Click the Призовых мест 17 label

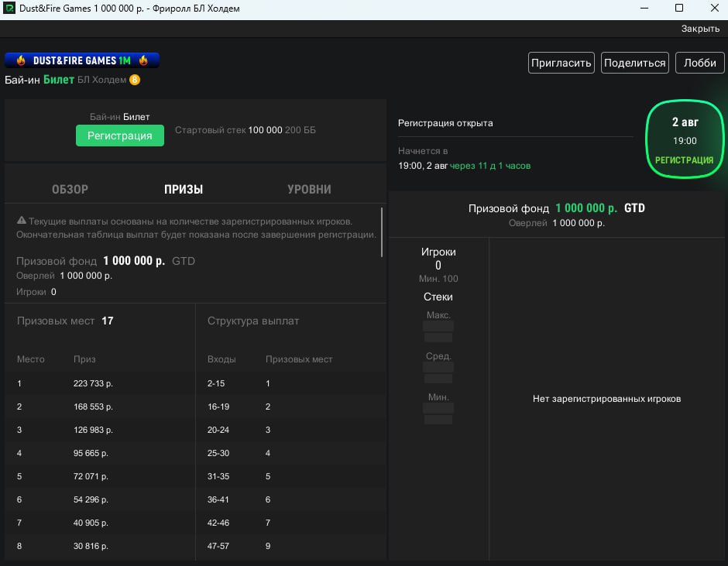pyautogui.click(x=65, y=321)
